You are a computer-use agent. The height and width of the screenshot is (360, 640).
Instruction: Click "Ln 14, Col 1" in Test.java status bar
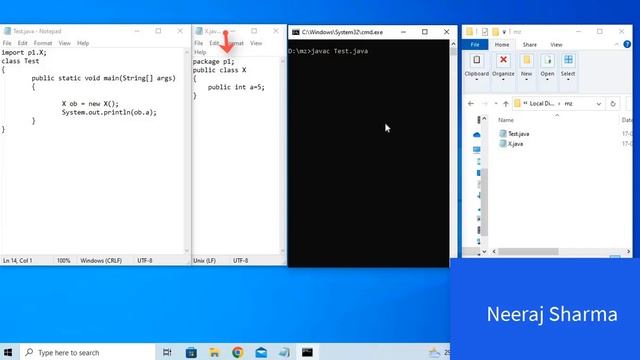click(x=18, y=260)
